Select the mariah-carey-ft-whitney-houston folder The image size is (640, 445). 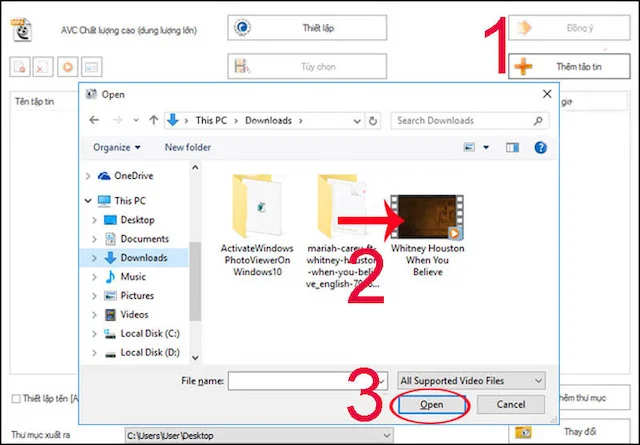[343, 231]
